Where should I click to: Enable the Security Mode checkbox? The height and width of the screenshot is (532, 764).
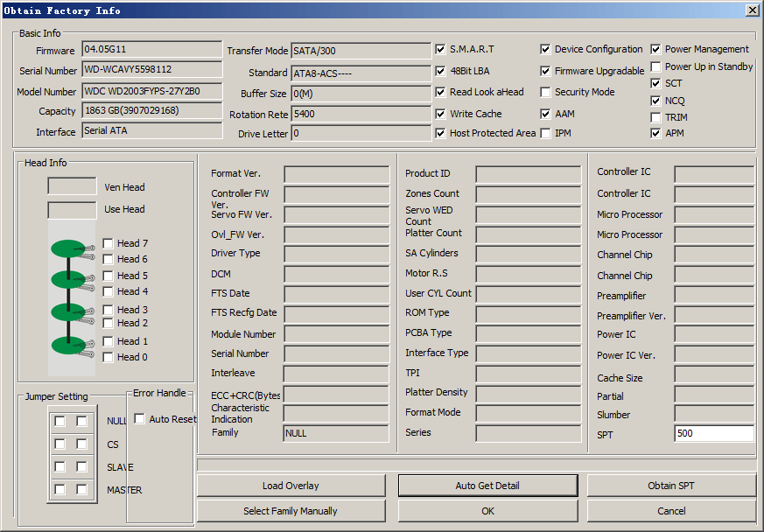[545, 92]
